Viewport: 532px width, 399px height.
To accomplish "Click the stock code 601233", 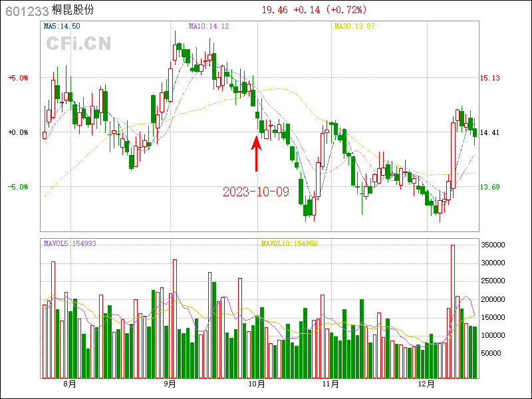I will pos(27,11).
